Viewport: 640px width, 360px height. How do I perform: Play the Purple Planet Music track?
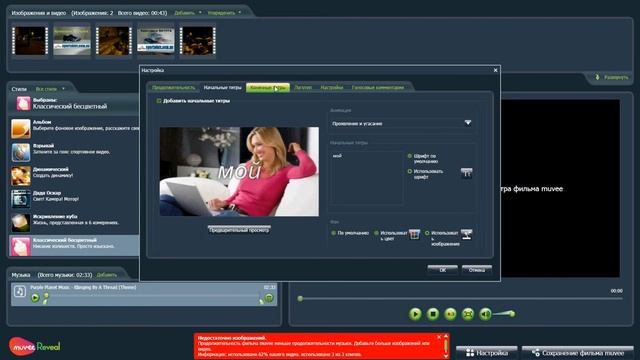35,298
